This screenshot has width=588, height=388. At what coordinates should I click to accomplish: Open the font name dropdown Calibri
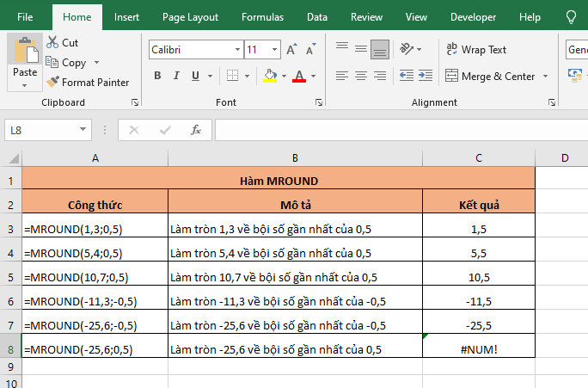(237, 50)
